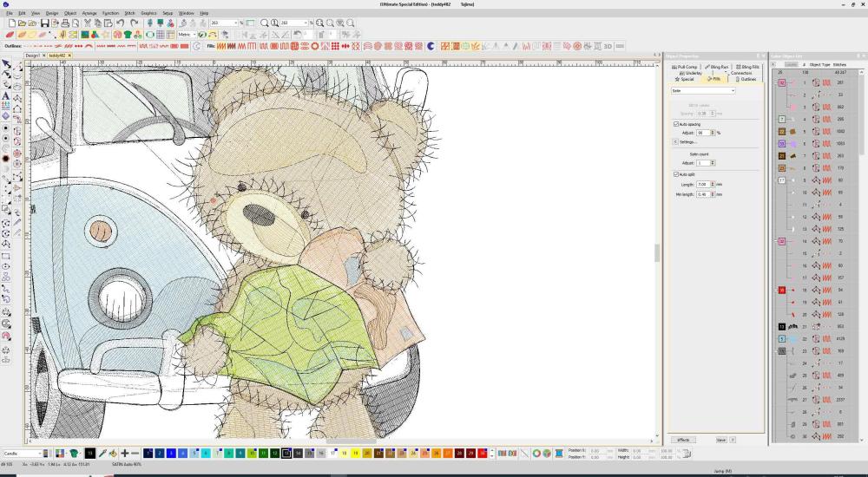Click the blue crescent icon in stitch toolbar

431,46
